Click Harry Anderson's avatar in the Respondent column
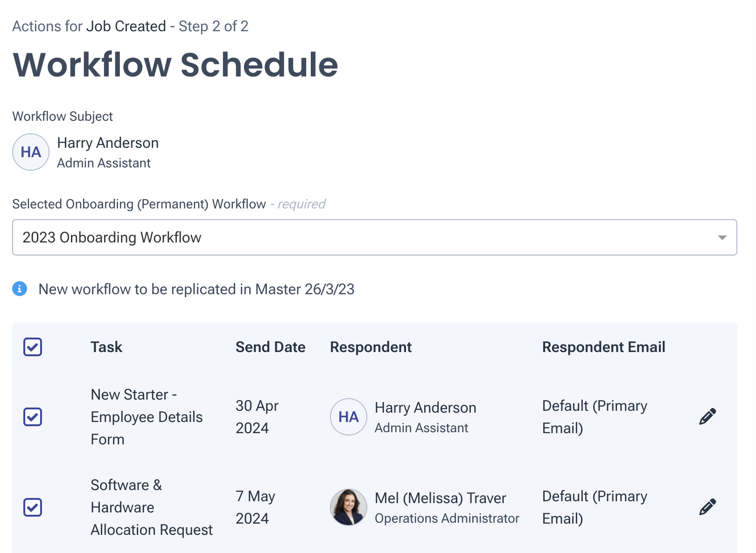Viewport: 756px width, 553px height. (x=348, y=417)
